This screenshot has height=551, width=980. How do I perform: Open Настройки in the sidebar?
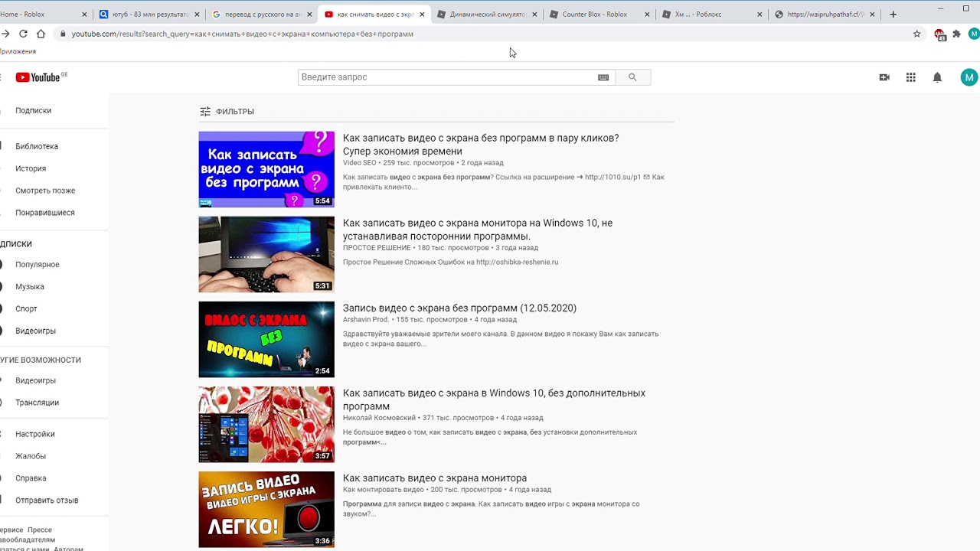pos(35,434)
